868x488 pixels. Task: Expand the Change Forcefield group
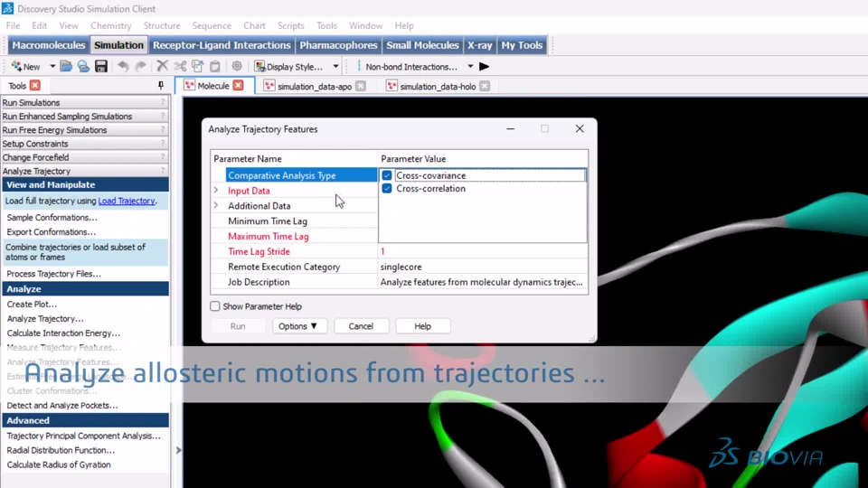click(x=84, y=157)
